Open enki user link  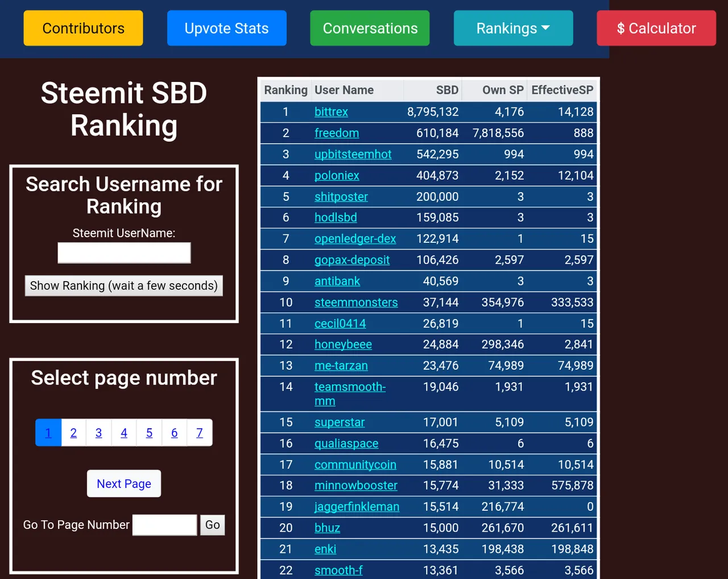point(325,549)
